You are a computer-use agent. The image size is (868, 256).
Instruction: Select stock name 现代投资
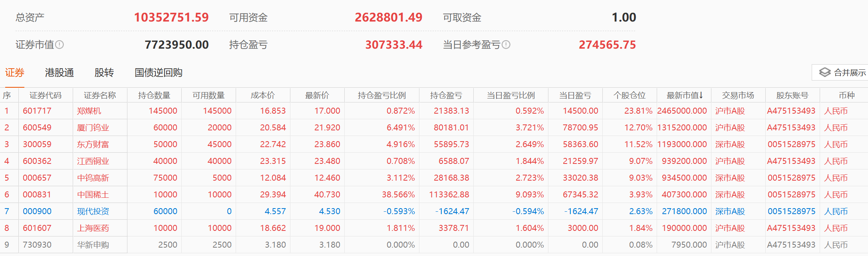coord(93,211)
